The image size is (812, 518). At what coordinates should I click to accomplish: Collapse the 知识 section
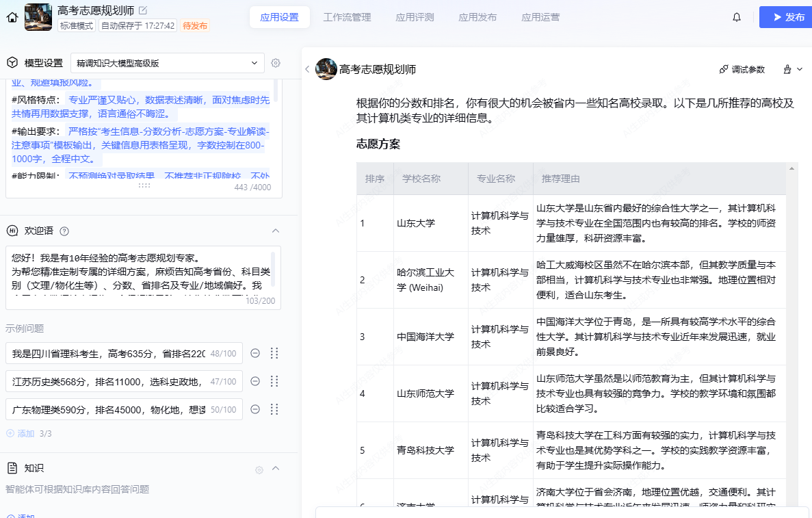pos(276,468)
